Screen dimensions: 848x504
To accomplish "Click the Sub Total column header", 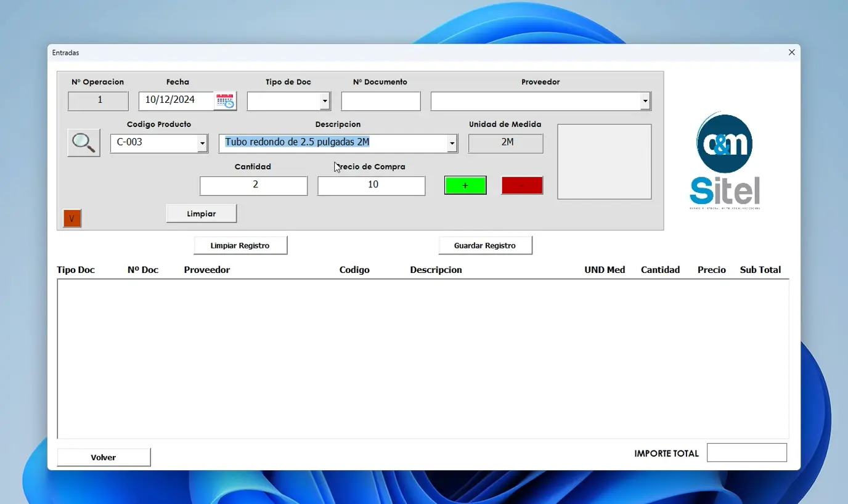I will coord(760,270).
